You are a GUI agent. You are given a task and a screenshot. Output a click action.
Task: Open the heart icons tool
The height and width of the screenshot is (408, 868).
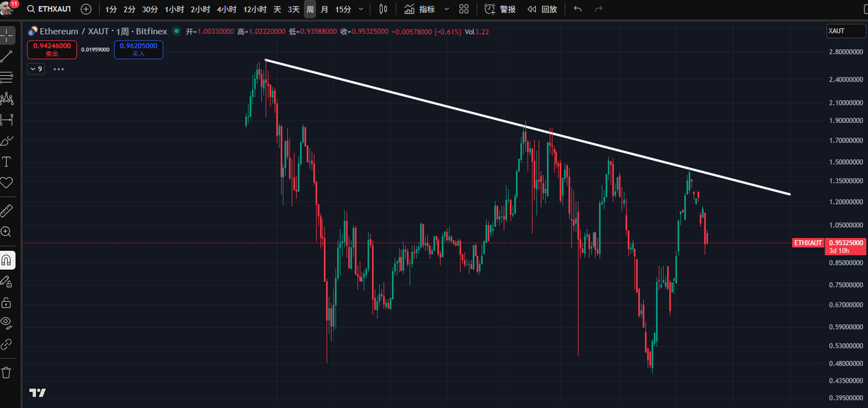pos(7,182)
